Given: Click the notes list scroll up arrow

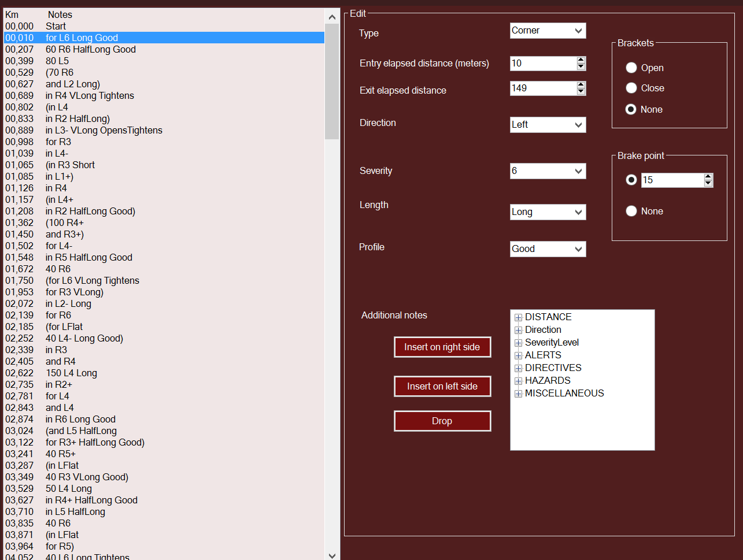Looking at the screenshot, I should (332, 17).
